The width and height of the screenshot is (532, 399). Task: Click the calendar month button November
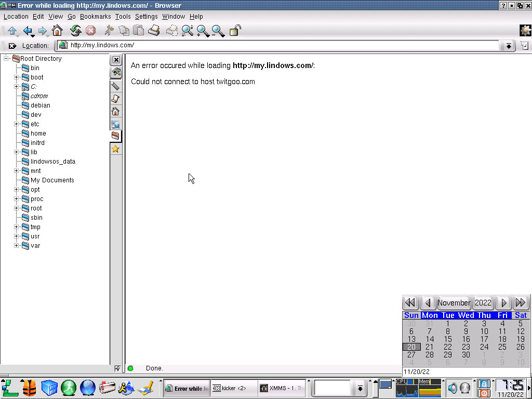pyautogui.click(x=454, y=303)
